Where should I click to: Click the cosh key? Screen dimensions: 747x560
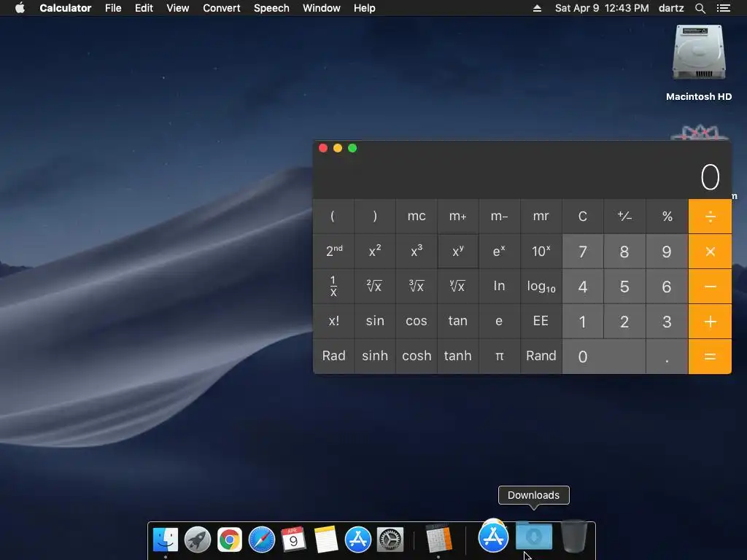click(x=417, y=356)
